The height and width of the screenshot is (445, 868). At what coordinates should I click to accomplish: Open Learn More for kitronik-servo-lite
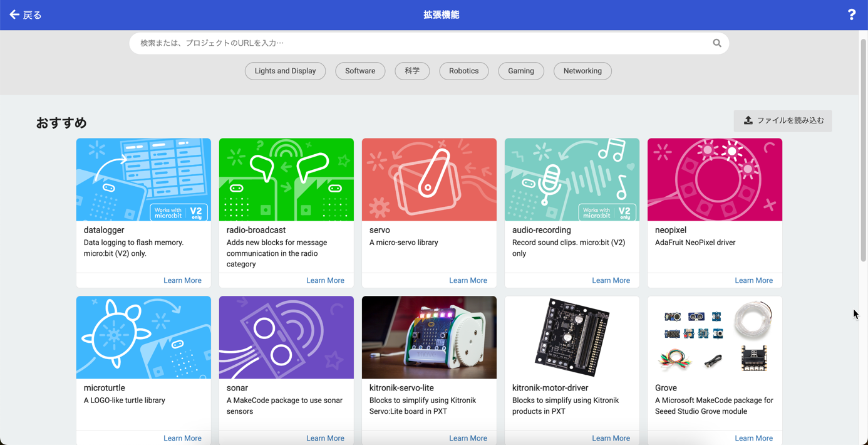468,438
